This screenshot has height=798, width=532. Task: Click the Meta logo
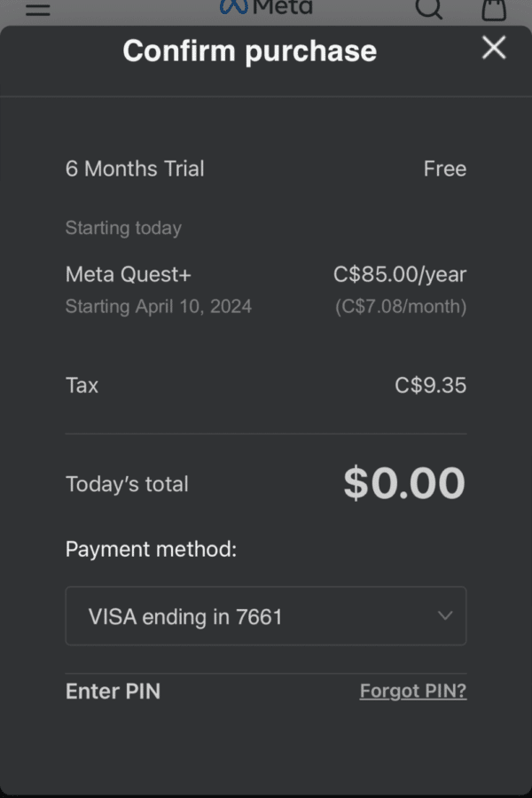(266, 7)
